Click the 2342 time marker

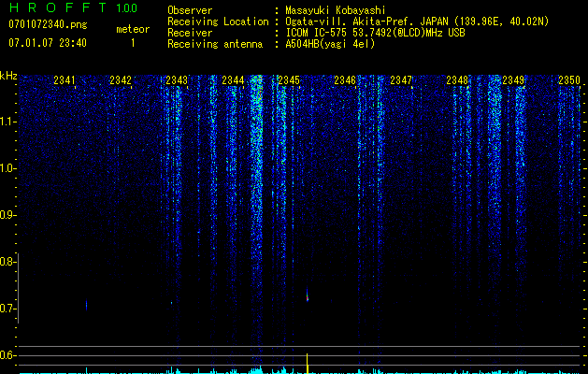pos(121,80)
